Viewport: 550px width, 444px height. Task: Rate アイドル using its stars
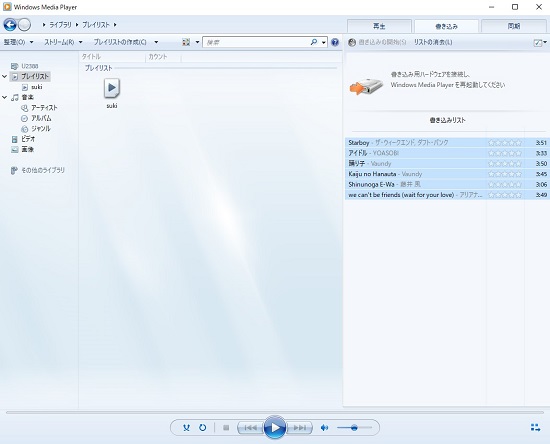click(505, 153)
